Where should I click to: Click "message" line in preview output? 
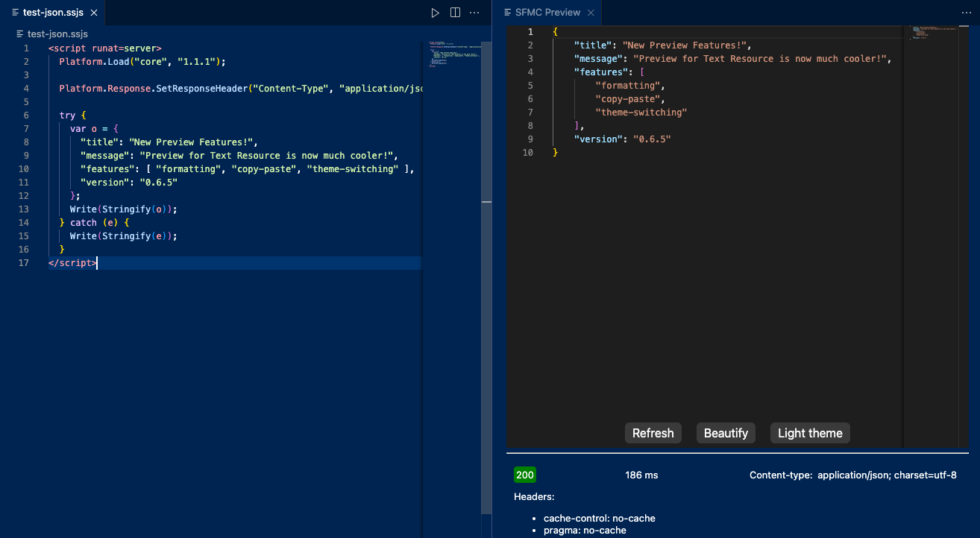click(732, 59)
